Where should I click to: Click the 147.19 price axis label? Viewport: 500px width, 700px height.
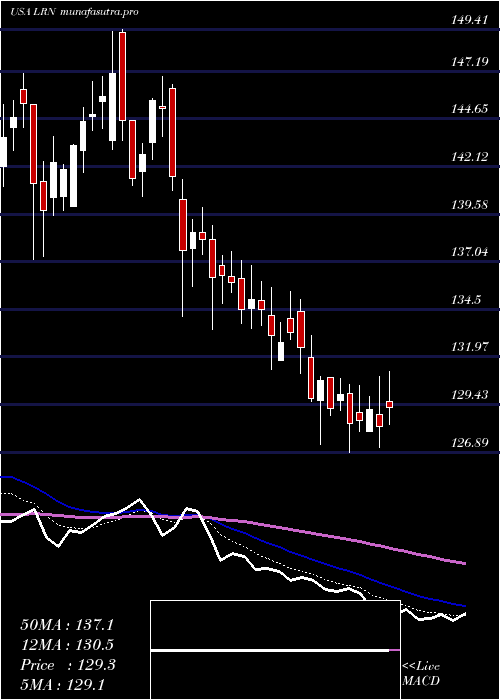470,62
